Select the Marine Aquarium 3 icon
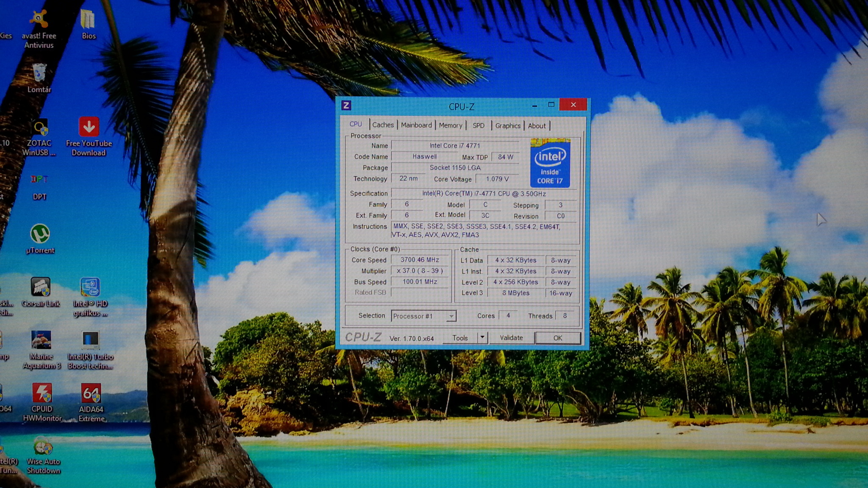 click(42, 350)
